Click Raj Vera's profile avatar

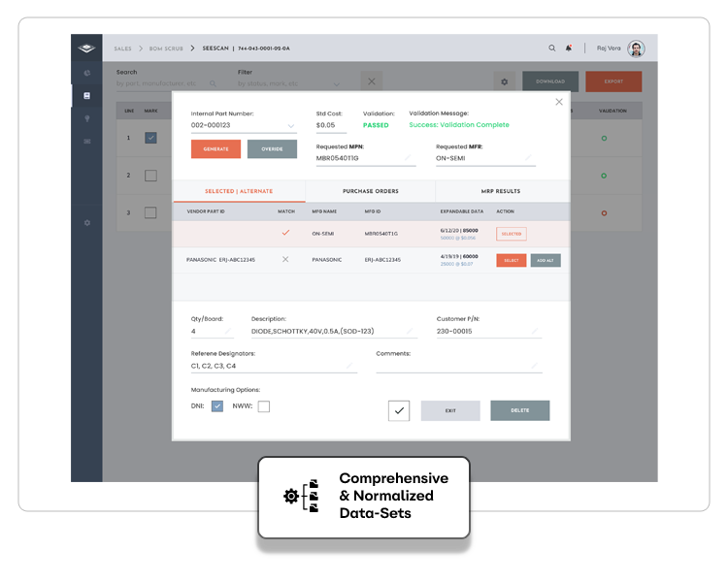[636, 48]
